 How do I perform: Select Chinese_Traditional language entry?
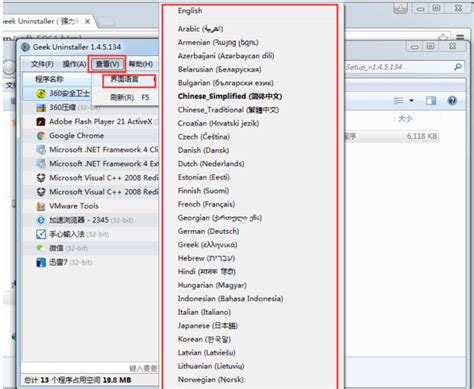[x=228, y=110]
